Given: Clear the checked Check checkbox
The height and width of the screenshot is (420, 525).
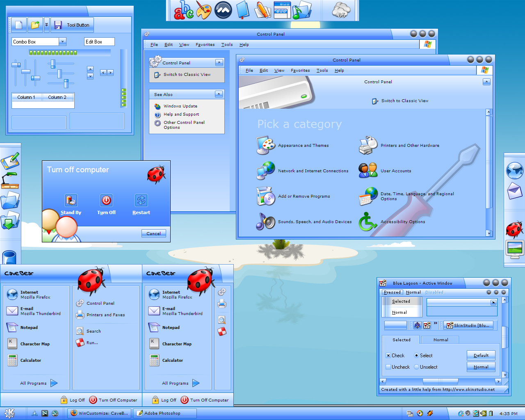Looking at the screenshot, I should click(388, 356).
